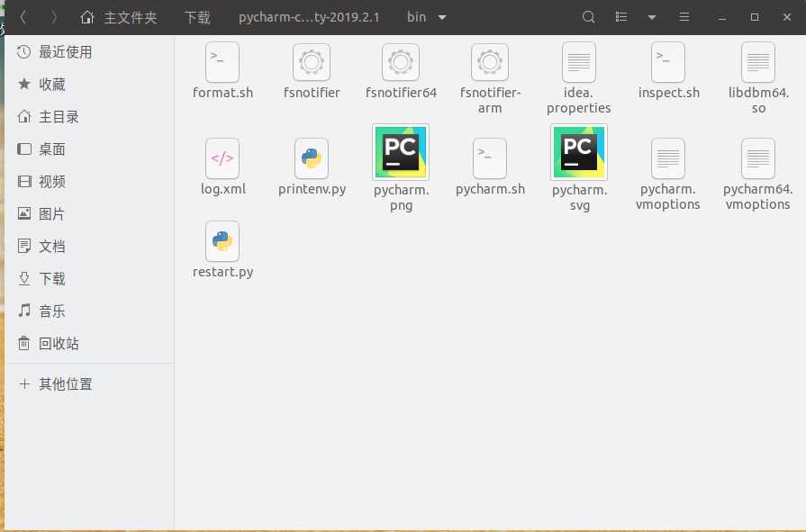Select the idea.properties file icon
Image resolution: width=806 pixels, height=532 pixels.
579,62
